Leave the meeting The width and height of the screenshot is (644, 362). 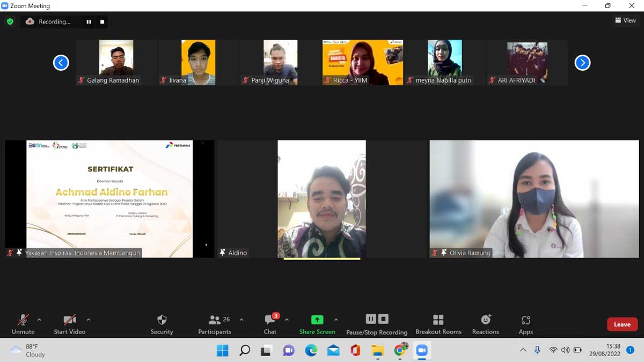pyautogui.click(x=622, y=324)
